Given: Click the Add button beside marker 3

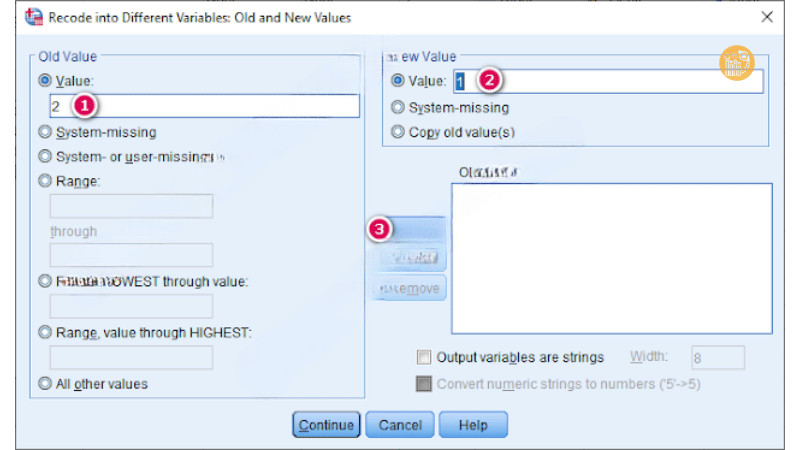Looking at the screenshot, I should pyautogui.click(x=412, y=229).
